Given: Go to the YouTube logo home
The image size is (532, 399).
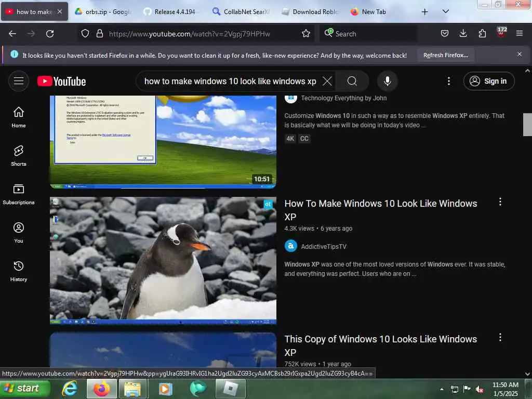Looking at the screenshot, I should click(x=61, y=82).
